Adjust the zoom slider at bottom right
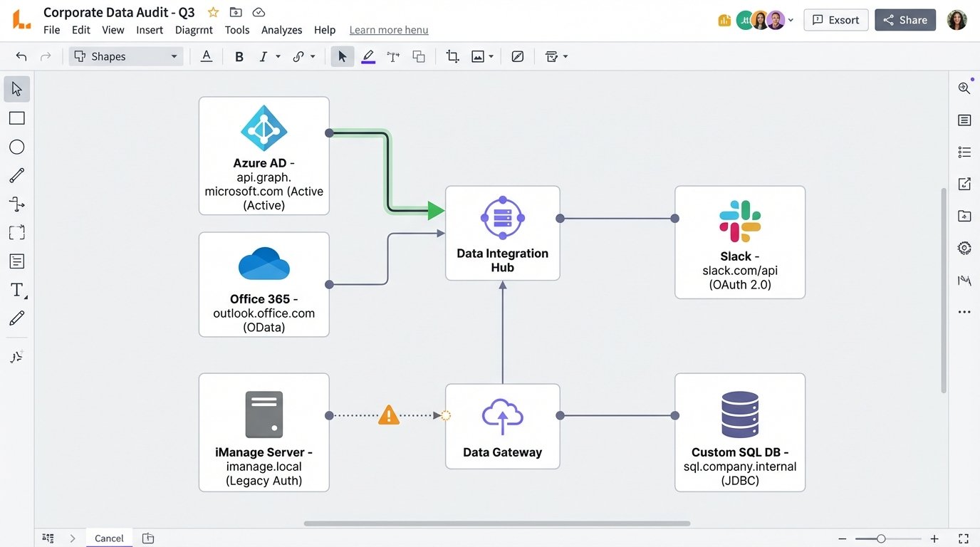 pos(883,539)
